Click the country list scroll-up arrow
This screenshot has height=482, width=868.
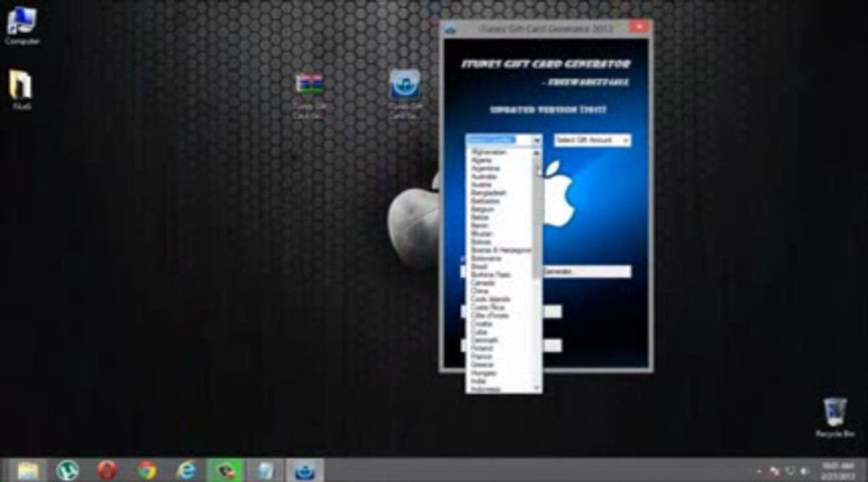click(x=536, y=153)
